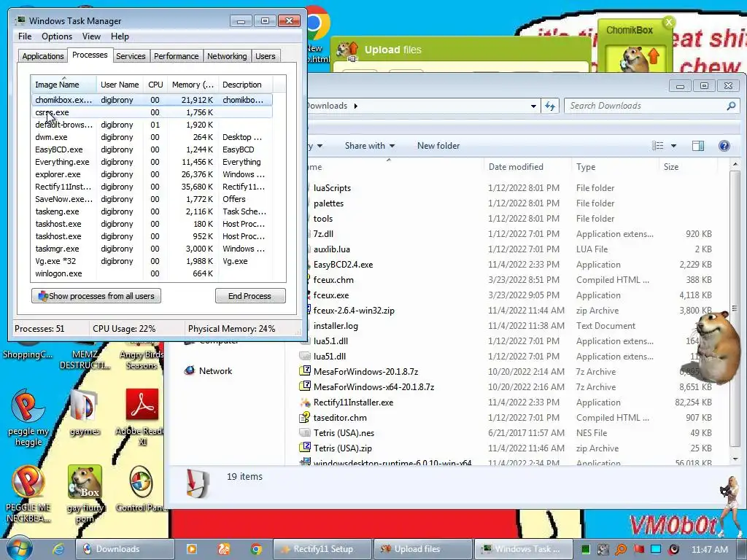The width and height of the screenshot is (747, 560).
Task: Open PEGGLE ME NECKBEA... desktop icon
Action: pos(28,494)
